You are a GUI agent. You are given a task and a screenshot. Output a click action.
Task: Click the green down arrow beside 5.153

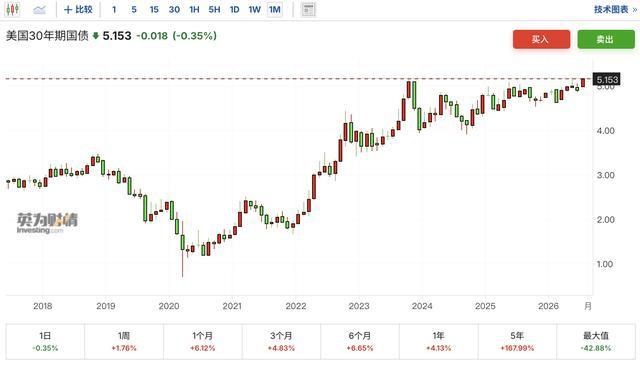point(96,36)
